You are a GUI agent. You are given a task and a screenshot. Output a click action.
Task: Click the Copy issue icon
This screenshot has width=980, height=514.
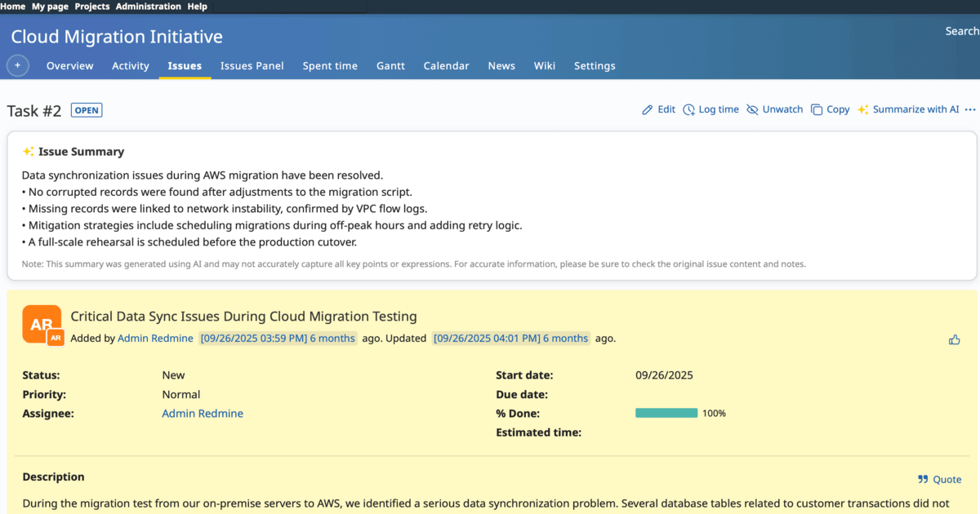coord(815,109)
